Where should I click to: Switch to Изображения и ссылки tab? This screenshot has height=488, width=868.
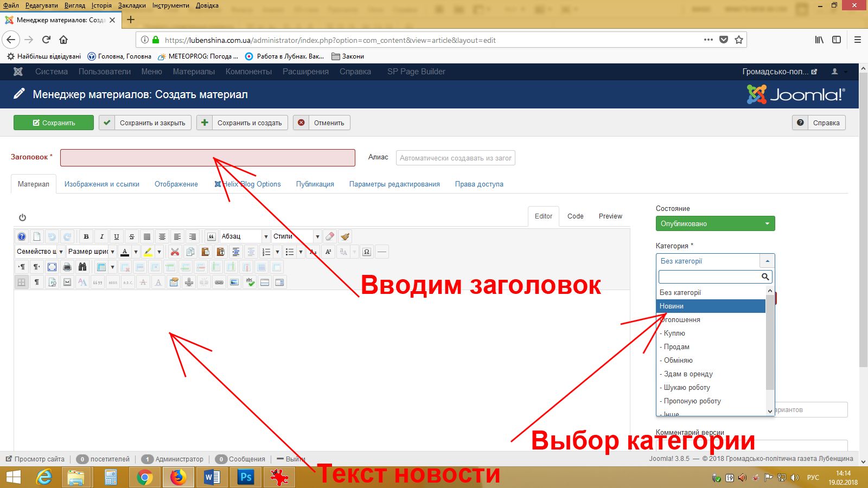(102, 184)
